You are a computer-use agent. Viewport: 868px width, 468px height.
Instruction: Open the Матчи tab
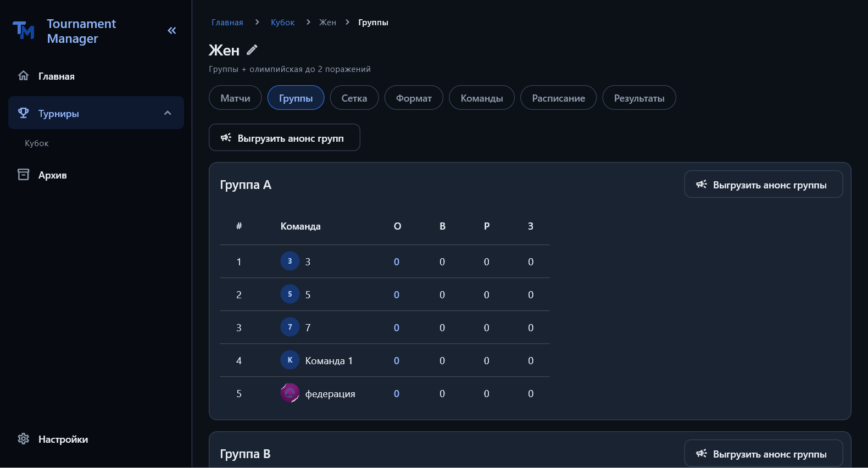click(235, 98)
